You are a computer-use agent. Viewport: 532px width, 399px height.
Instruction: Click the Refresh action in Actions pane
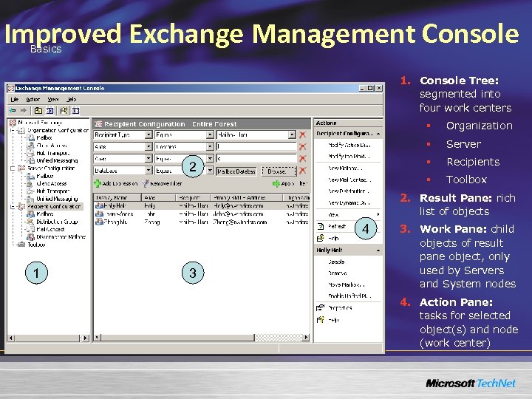pos(337,226)
